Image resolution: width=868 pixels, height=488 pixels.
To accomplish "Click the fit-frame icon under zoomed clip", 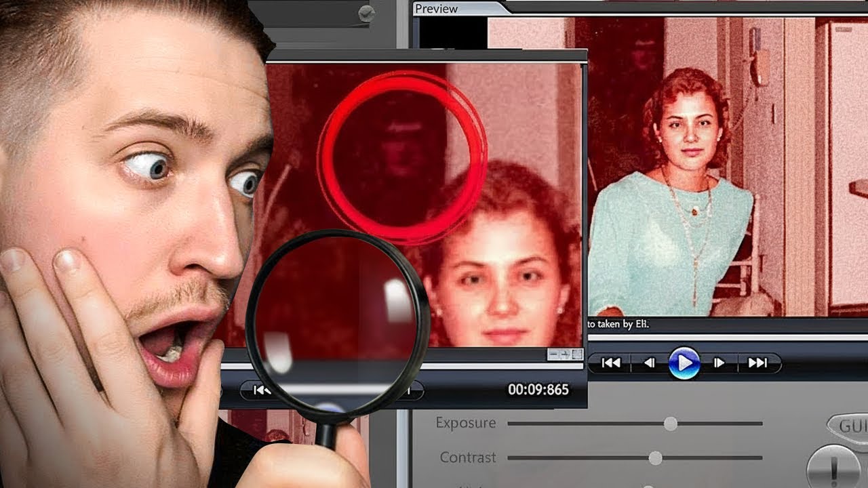I will (577, 354).
